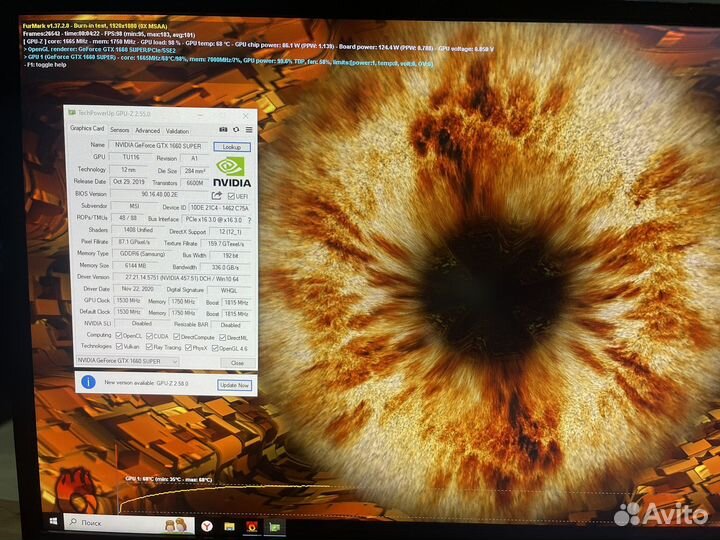The image size is (720, 540).
Task: Click the BIOS export share icon
Action: tap(217, 195)
